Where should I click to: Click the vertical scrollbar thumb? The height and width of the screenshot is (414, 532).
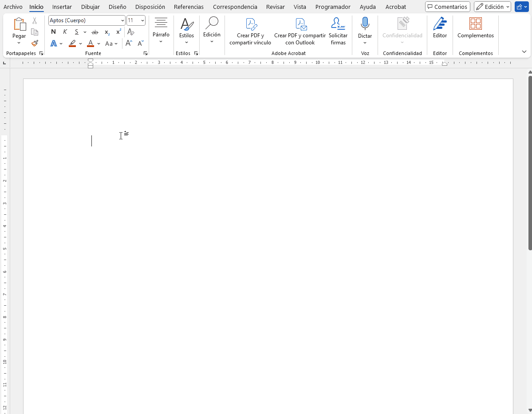[x=529, y=162]
